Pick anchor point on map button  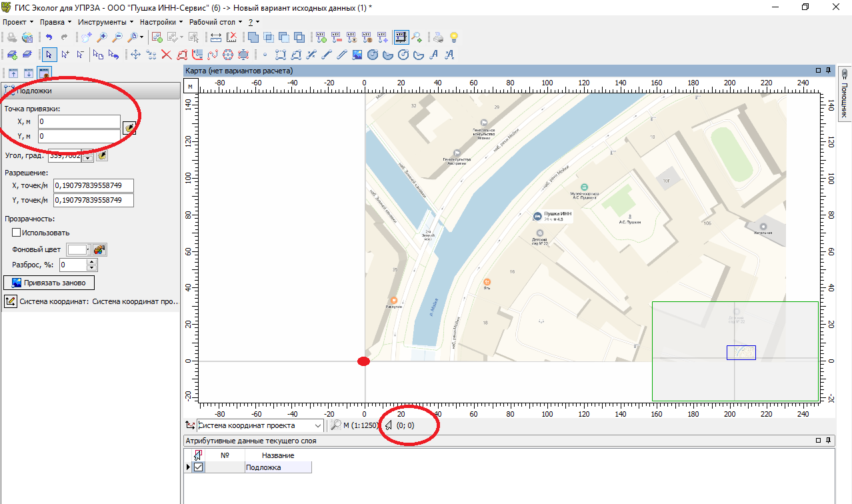tap(129, 128)
